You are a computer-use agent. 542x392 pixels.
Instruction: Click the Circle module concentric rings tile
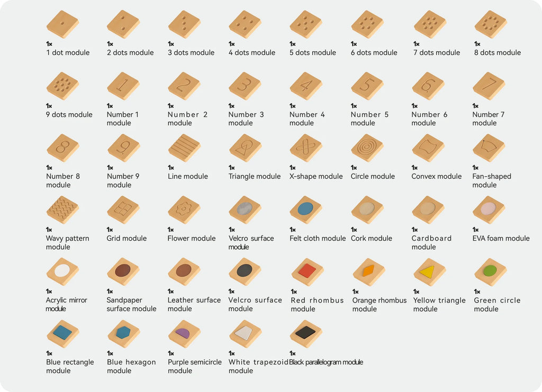click(x=367, y=148)
